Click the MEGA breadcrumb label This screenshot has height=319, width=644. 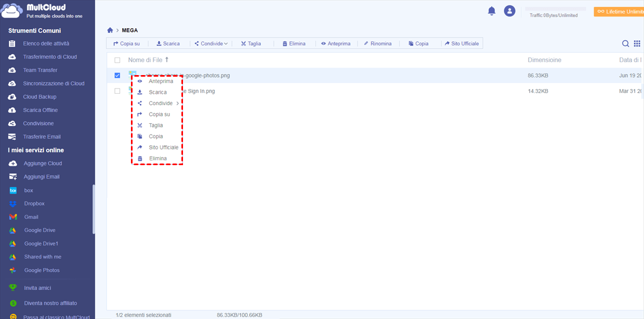[x=130, y=31]
